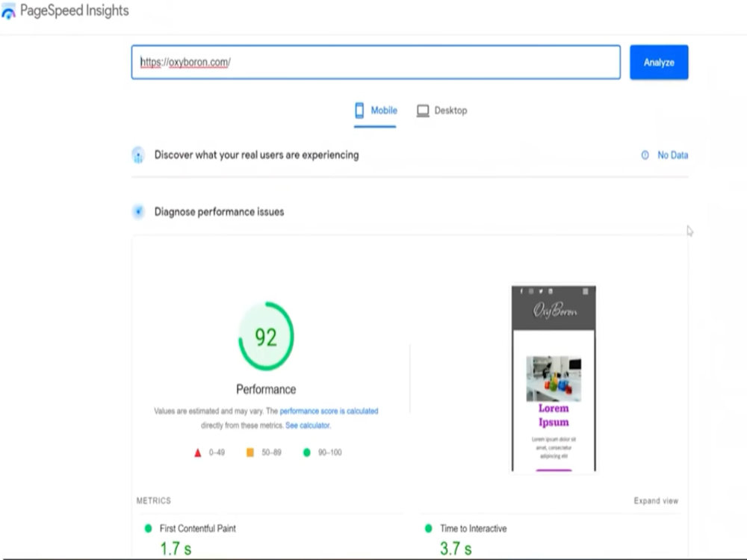Viewport: 747px width, 560px height.
Task: Click the First Contentful Paint green status dot
Action: [148, 529]
